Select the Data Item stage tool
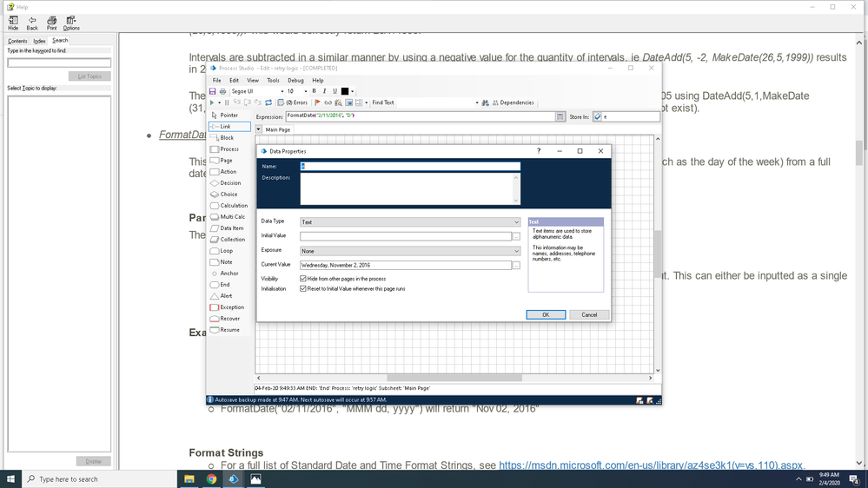Screen dimensions: 868x488 (231, 228)
